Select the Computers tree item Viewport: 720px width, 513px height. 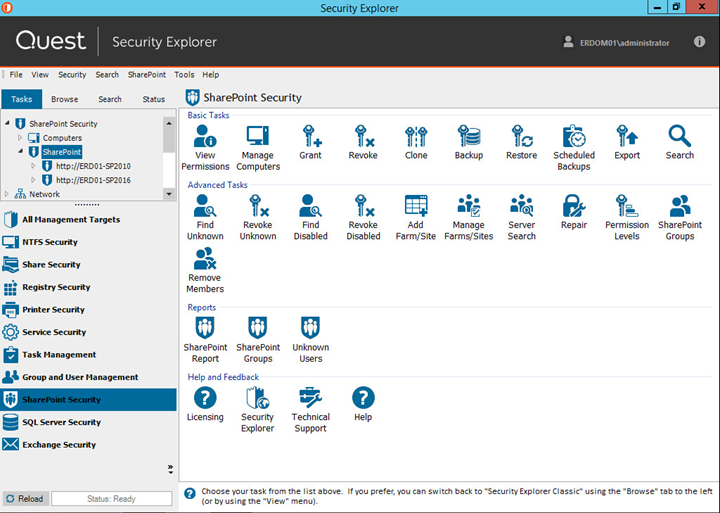tap(62, 138)
